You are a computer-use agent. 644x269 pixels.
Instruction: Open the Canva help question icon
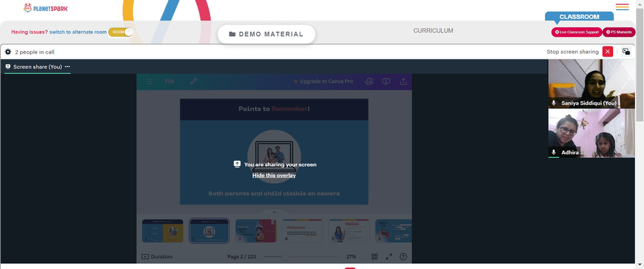click(x=403, y=257)
